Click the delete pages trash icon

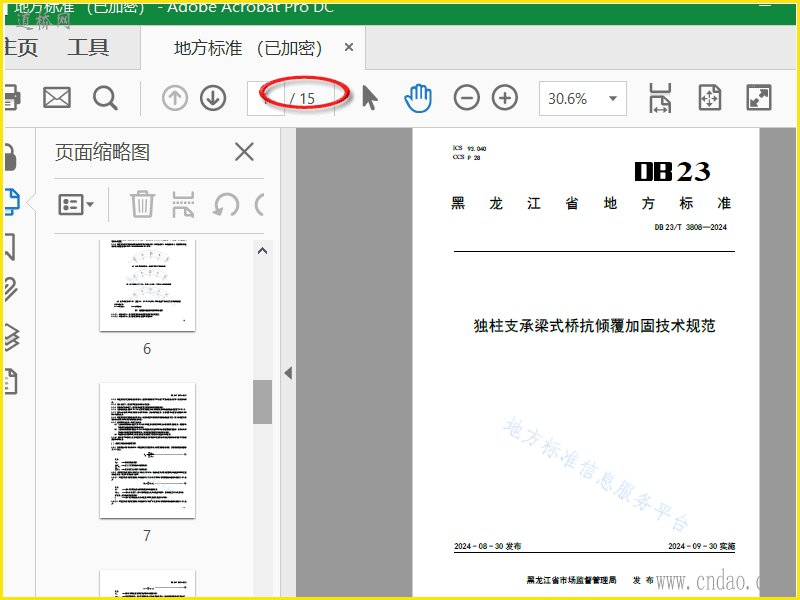[142, 204]
